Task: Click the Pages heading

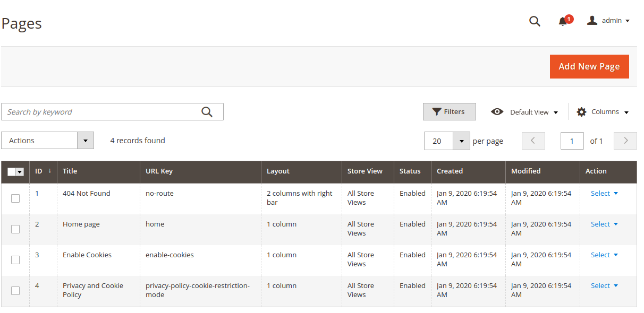Action: (x=22, y=23)
